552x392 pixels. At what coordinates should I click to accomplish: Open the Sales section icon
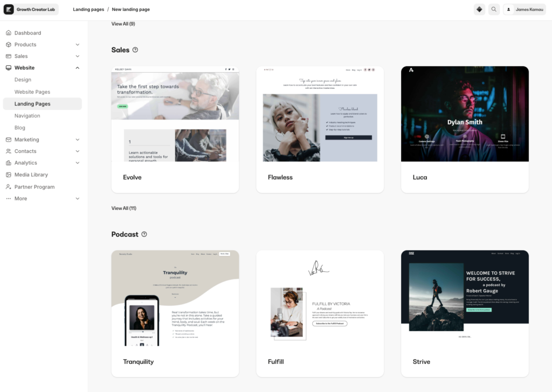pyautogui.click(x=9, y=56)
